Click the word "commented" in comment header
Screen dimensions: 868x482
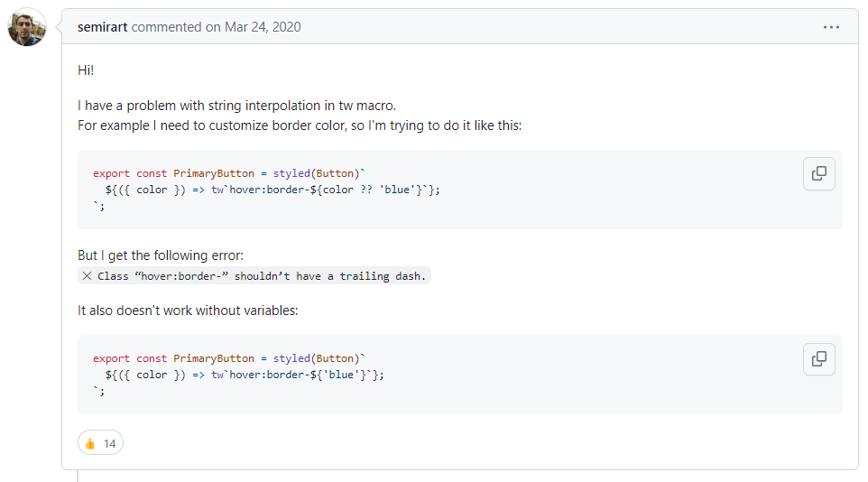click(x=167, y=27)
